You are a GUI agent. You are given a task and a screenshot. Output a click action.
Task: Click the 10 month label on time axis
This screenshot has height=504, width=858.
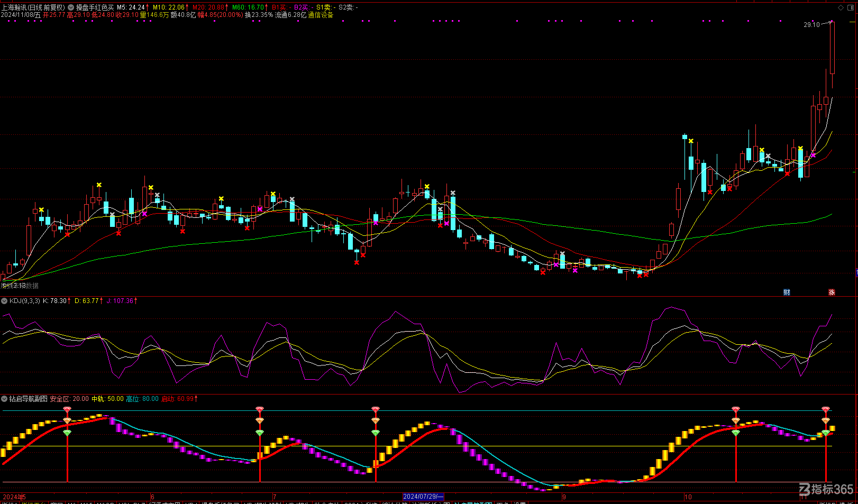tap(688, 497)
